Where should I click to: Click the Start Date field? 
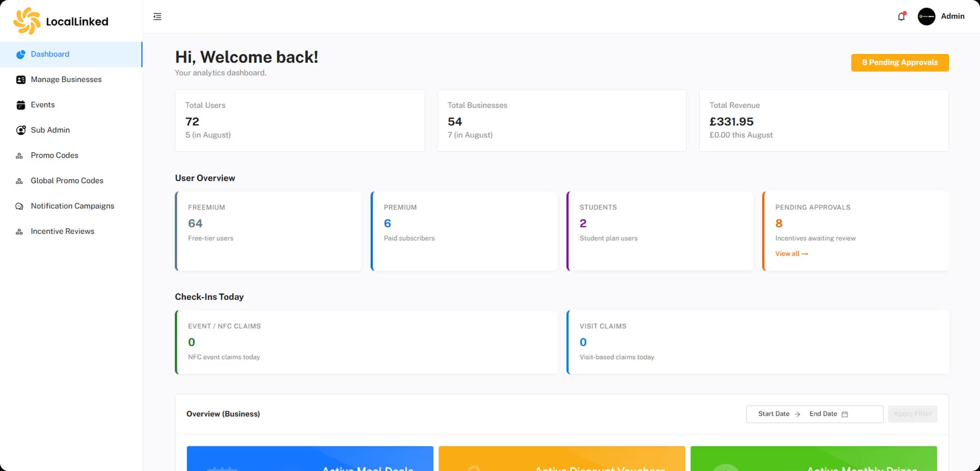pyautogui.click(x=774, y=414)
